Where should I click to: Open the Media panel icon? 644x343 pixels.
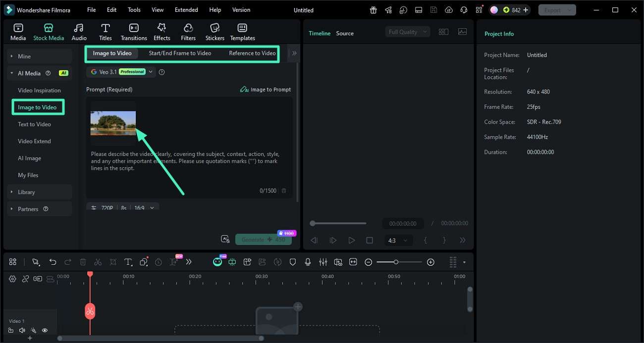[x=18, y=32]
